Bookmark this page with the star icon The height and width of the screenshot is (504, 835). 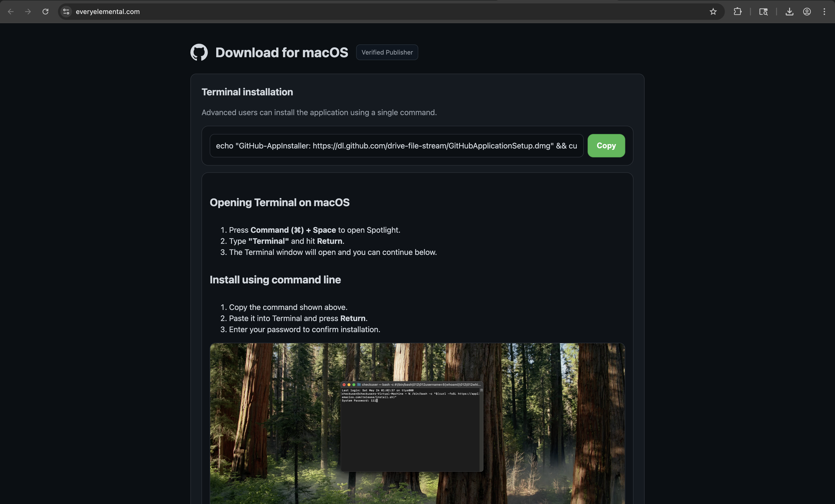pyautogui.click(x=713, y=12)
